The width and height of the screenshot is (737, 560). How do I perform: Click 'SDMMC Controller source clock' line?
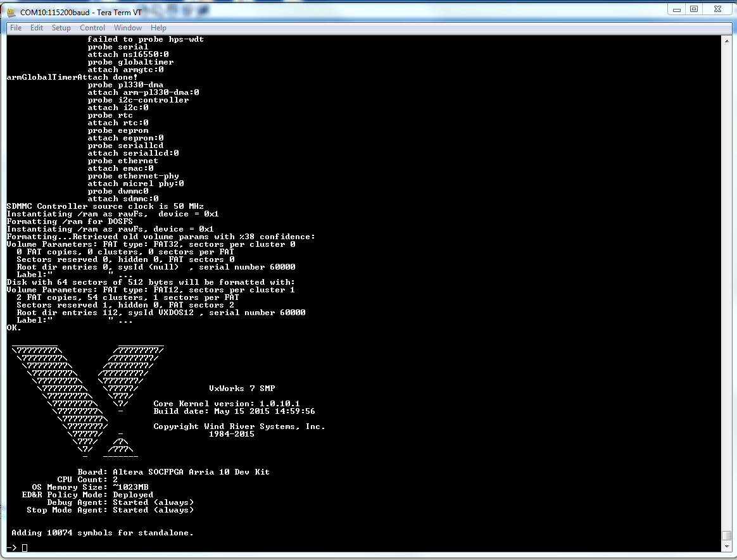[105, 206]
